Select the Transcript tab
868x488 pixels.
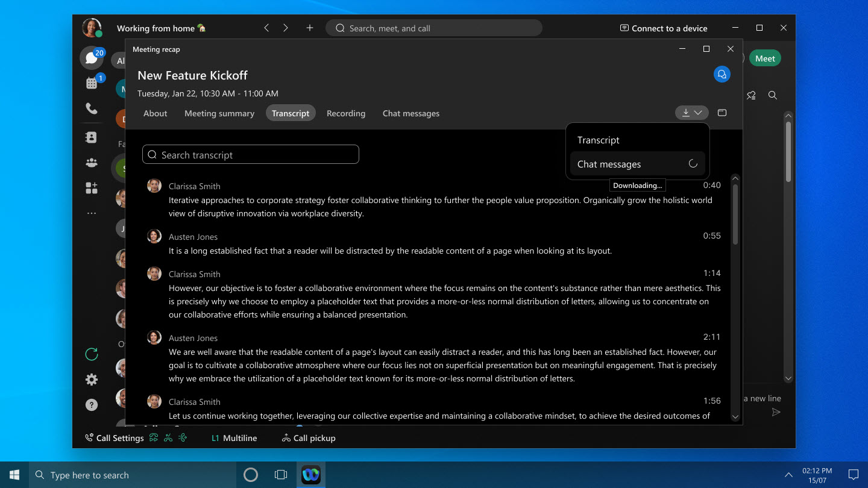(x=291, y=113)
